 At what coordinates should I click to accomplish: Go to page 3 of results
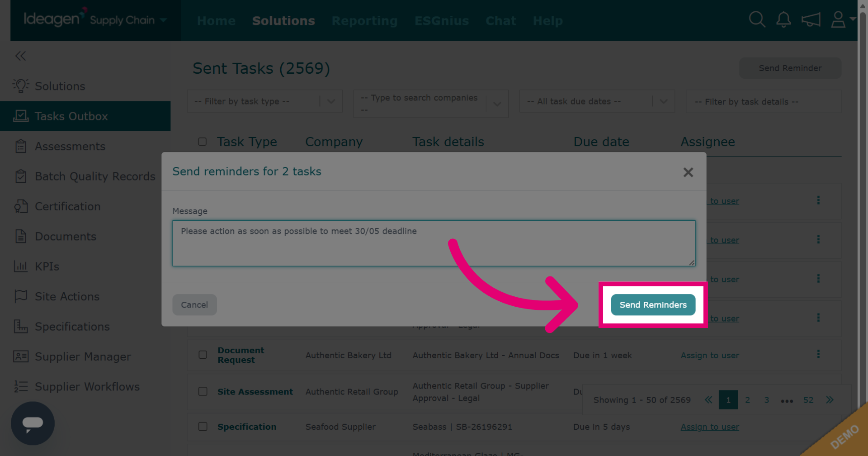pyautogui.click(x=767, y=400)
